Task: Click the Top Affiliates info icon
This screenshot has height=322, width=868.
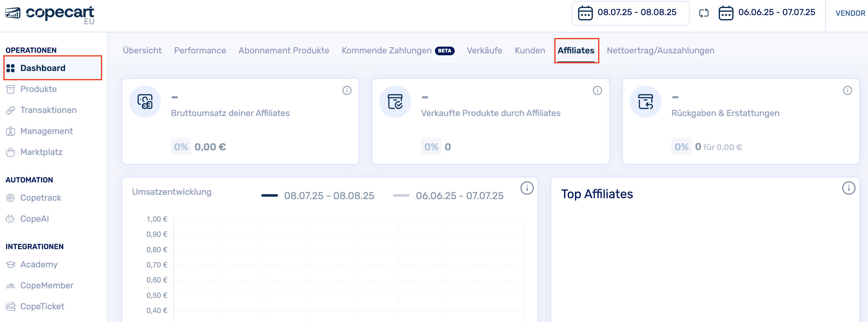Action: pyautogui.click(x=848, y=188)
